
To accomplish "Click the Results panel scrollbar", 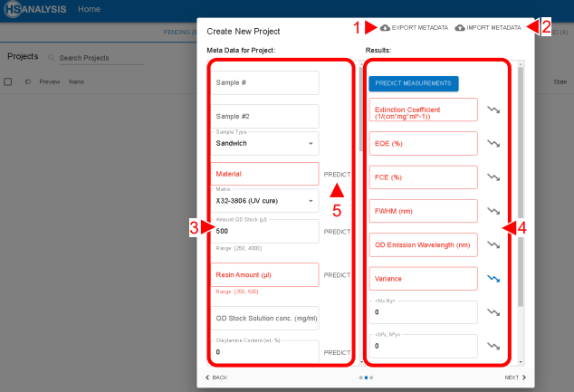I will [x=520, y=181].
